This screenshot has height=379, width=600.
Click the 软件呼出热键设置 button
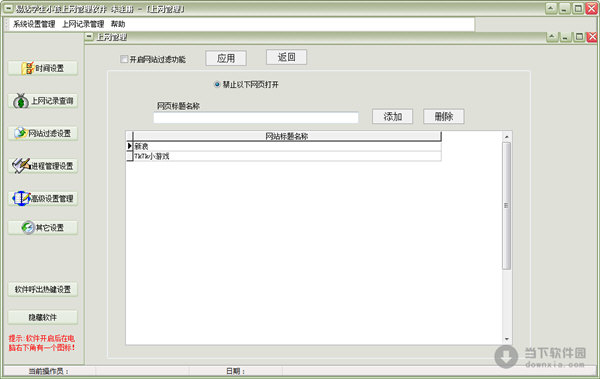tap(43, 289)
